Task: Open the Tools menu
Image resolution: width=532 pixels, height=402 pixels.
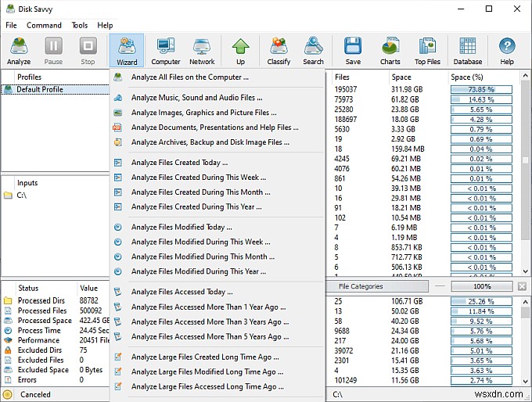Action: click(79, 25)
